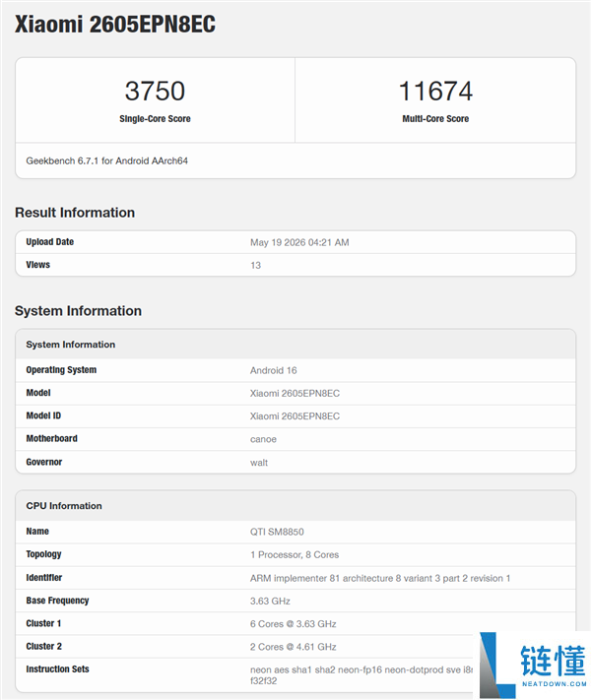Click the Name label in CPU Information
Viewport: 591px width, 700px height.
37,532
